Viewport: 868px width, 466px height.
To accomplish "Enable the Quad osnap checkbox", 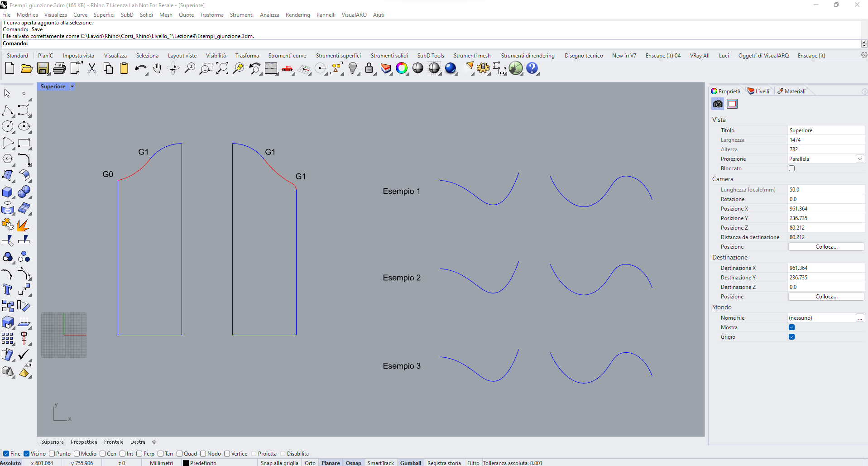I will tap(179, 453).
